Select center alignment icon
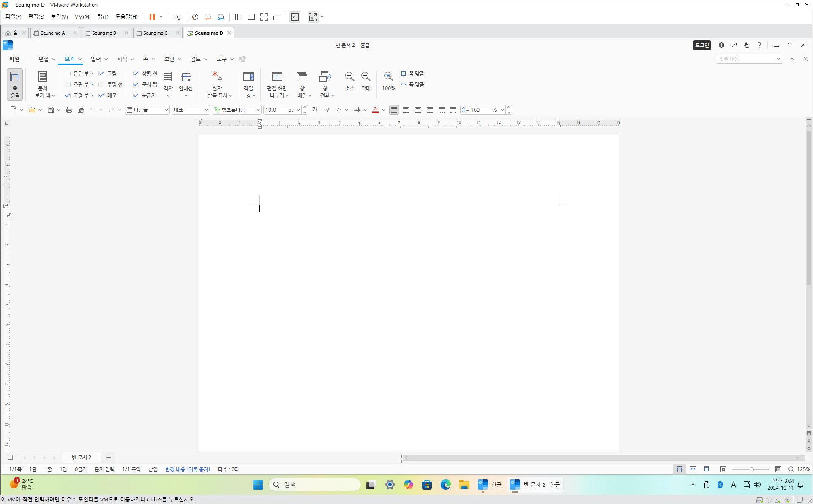The image size is (813, 504). [x=417, y=110]
